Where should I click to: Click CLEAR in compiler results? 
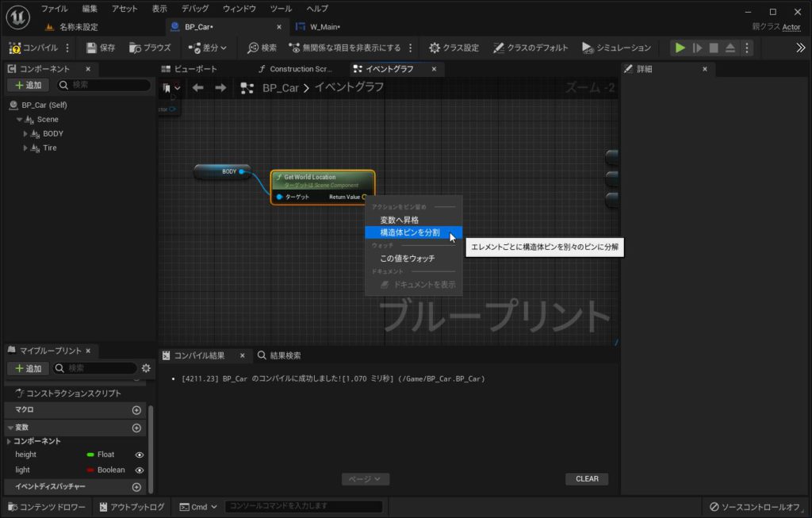[587, 479]
